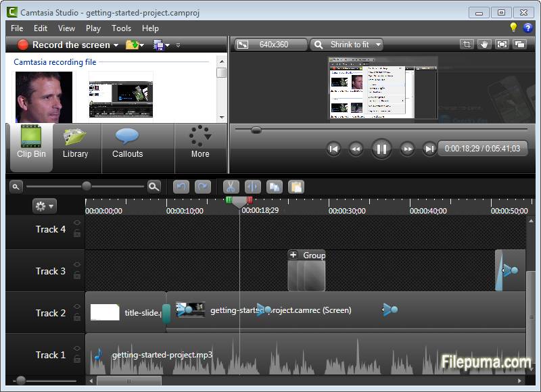The image size is (541, 392).
Task: Open the Shrink to fit dropdown
Action: pyautogui.click(x=347, y=45)
